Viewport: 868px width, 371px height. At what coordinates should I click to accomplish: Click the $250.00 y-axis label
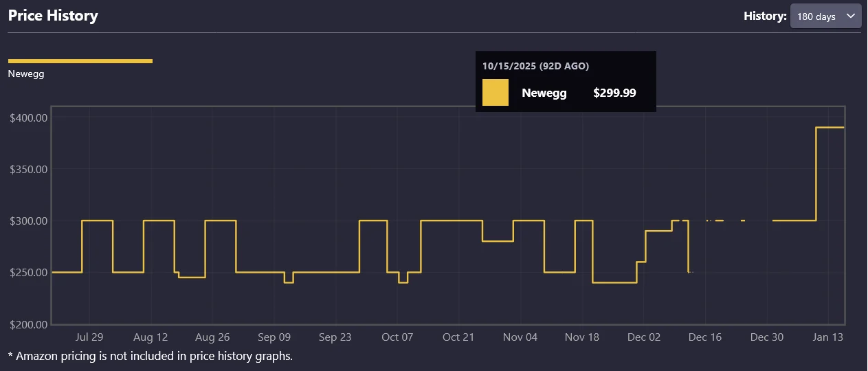(x=28, y=273)
